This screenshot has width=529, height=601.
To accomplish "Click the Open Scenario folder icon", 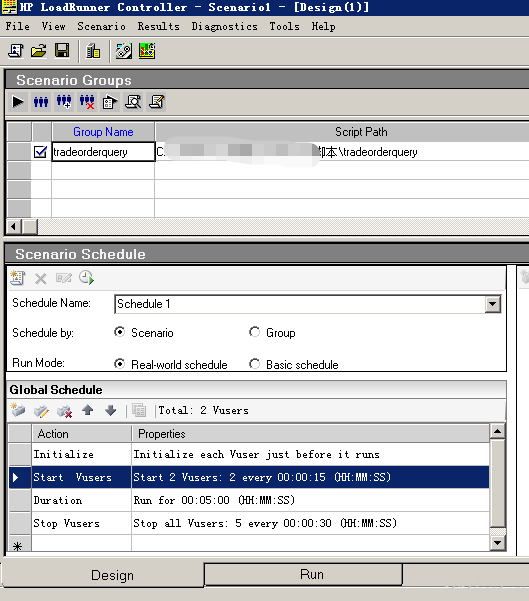I will (39, 51).
